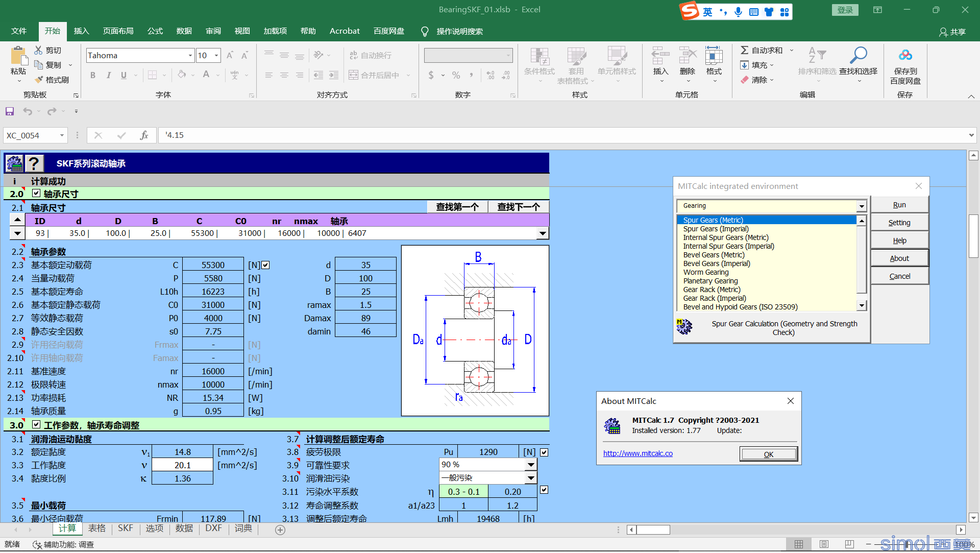Image resolution: width=980 pixels, height=553 pixels.
Task: Click the Paste clipboard icon
Action: click(x=18, y=56)
